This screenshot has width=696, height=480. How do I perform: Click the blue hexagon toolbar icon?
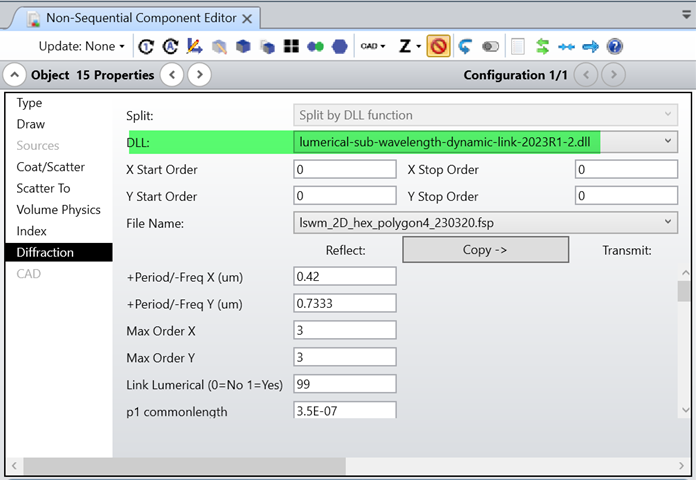click(340, 46)
